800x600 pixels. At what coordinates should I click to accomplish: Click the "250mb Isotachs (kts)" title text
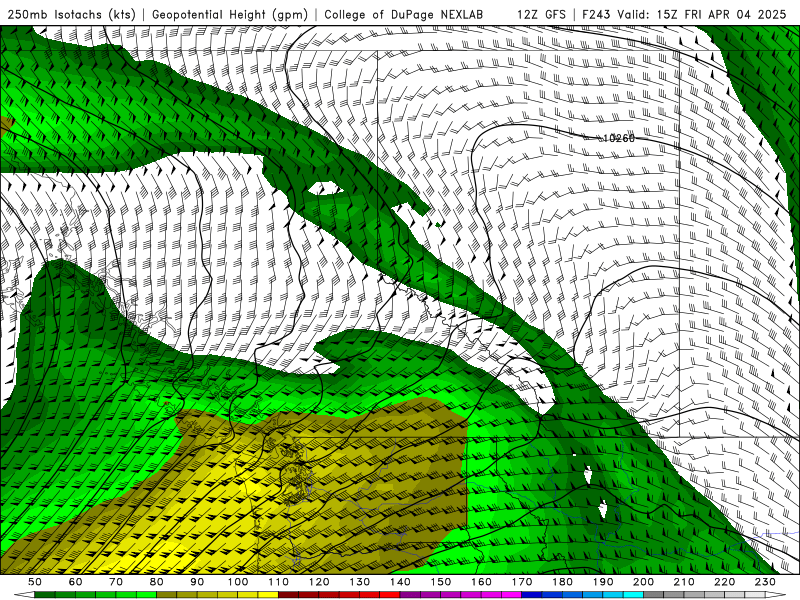click(x=71, y=14)
